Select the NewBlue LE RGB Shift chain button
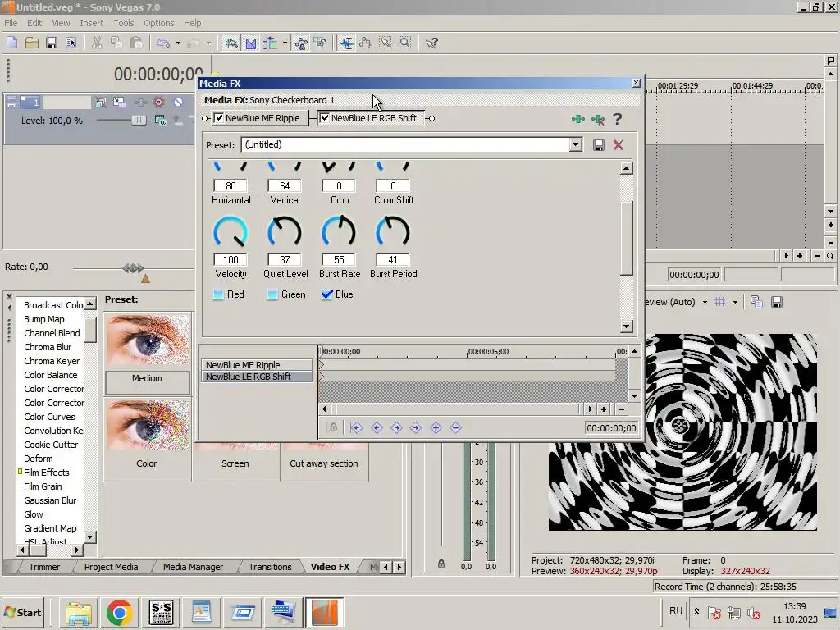 [x=373, y=118]
